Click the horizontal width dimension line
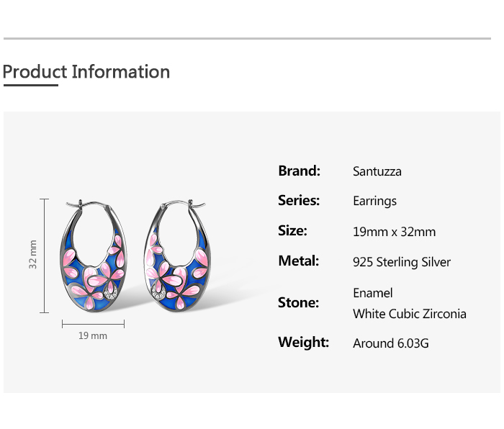 point(93,324)
